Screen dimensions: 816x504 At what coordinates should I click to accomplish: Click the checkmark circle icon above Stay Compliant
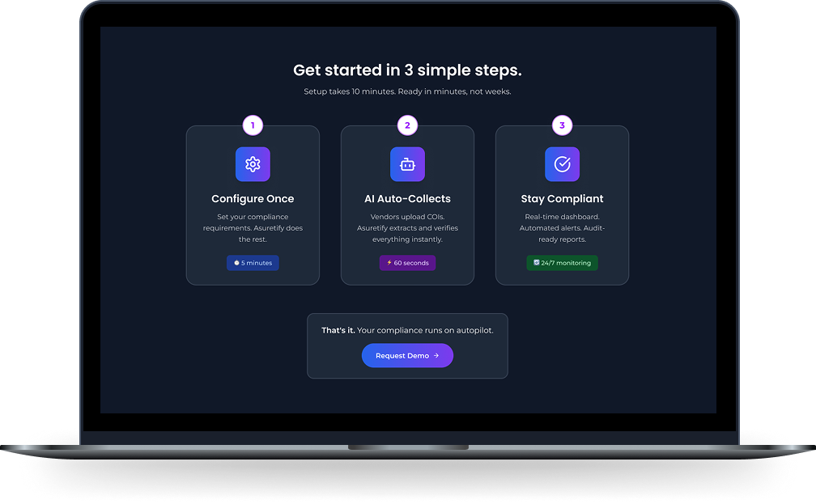pos(562,164)
